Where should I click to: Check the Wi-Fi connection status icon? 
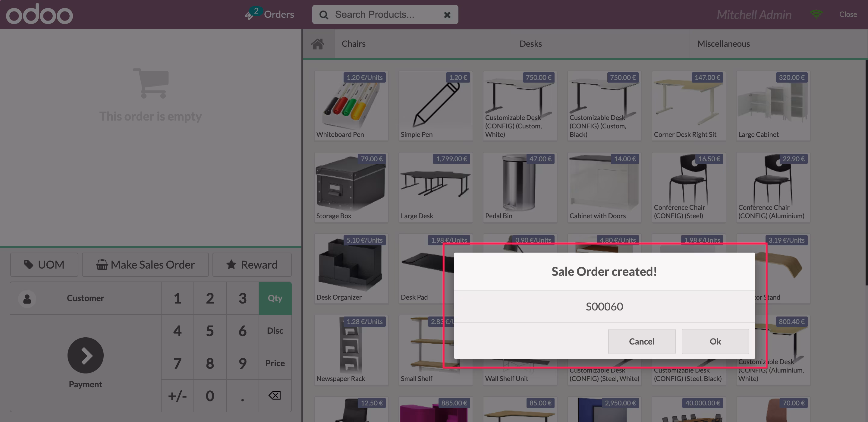[x=816, y=14]
